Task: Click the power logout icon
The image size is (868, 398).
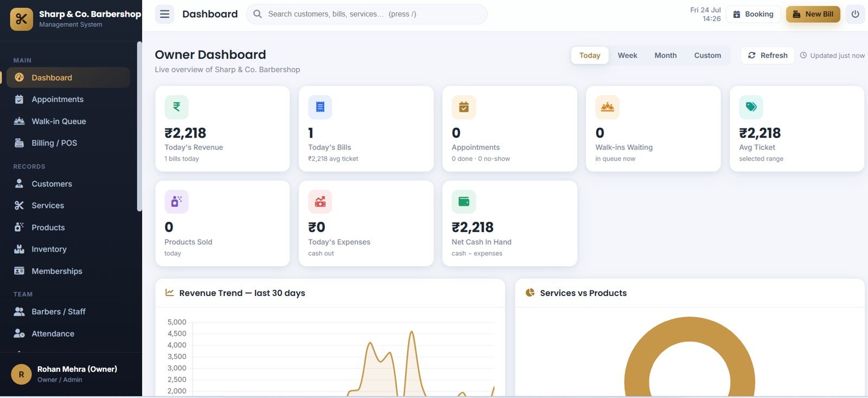Action: point(855,14)
